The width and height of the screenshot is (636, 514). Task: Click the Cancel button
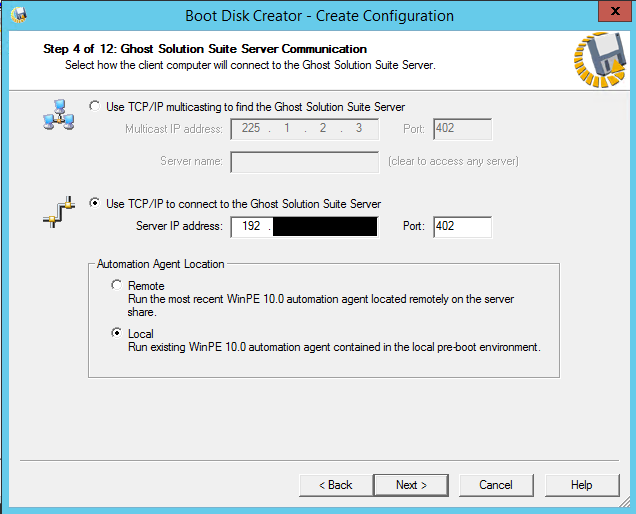click(x=496, y=485)
